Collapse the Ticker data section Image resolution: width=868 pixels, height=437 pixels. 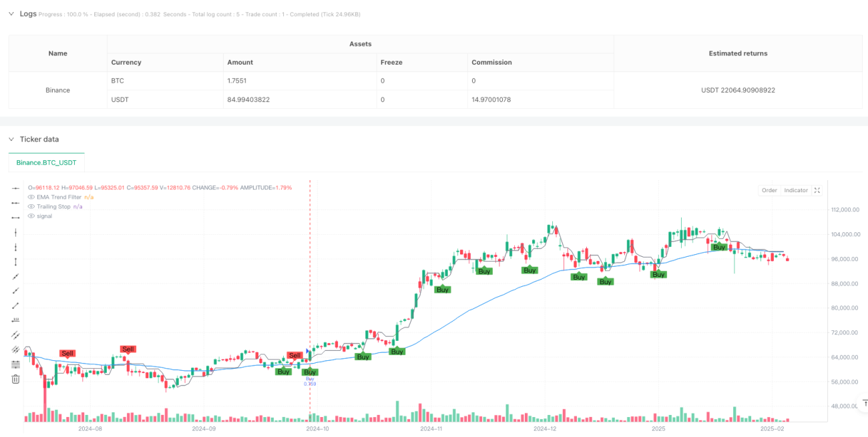pyautogui.click(x=11, y=139)
